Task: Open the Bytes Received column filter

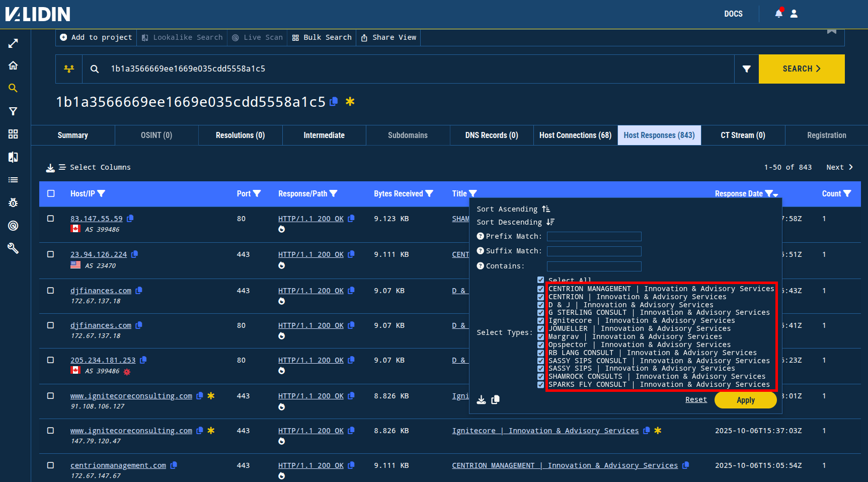Action: coord(429,193)
